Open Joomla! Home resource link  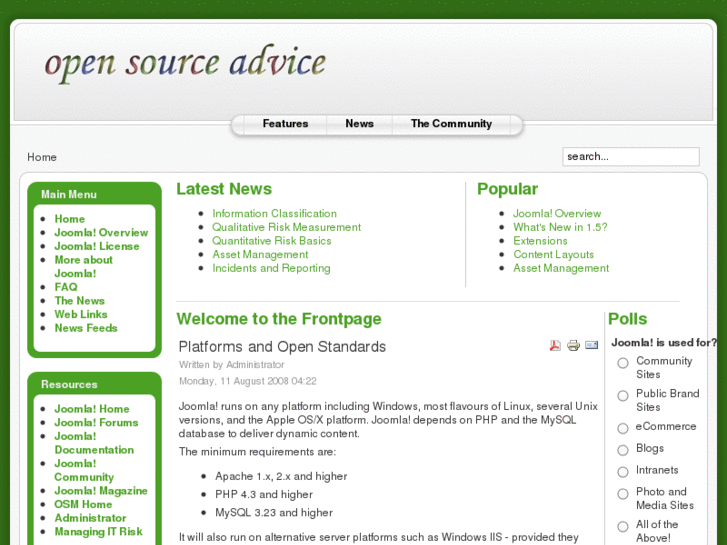click(92, 409)
